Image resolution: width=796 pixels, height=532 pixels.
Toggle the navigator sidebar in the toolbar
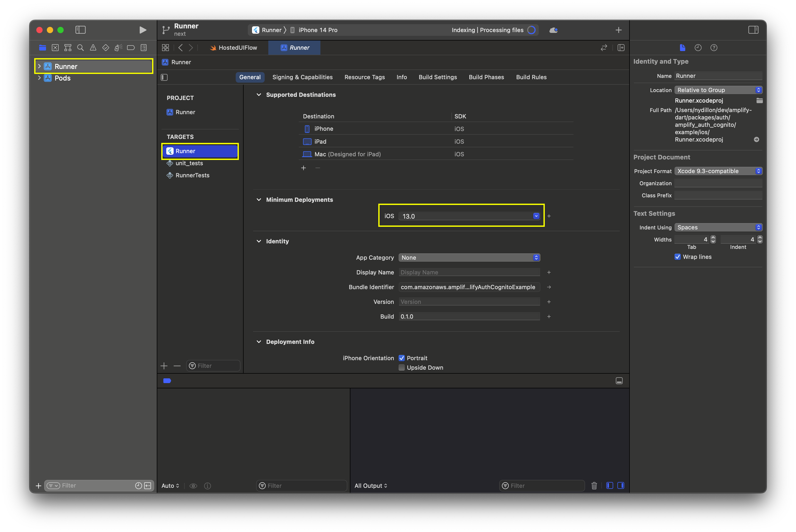[x=80, y=30]
